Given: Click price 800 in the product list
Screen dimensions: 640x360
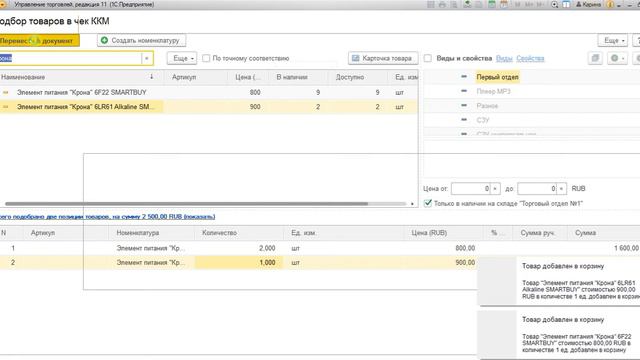Looking at the screenshot, I should (x=255, y=93).
